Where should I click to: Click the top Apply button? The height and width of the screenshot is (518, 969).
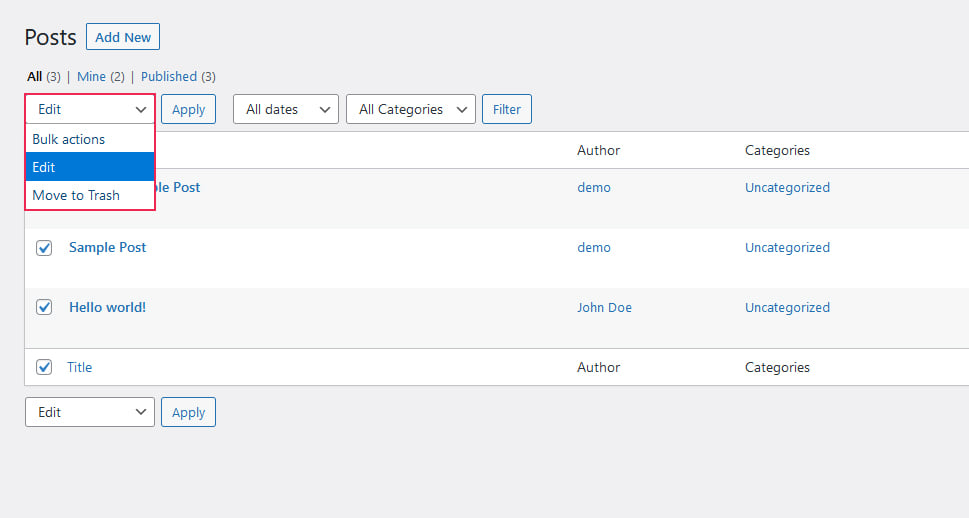(x=188, y=109)
